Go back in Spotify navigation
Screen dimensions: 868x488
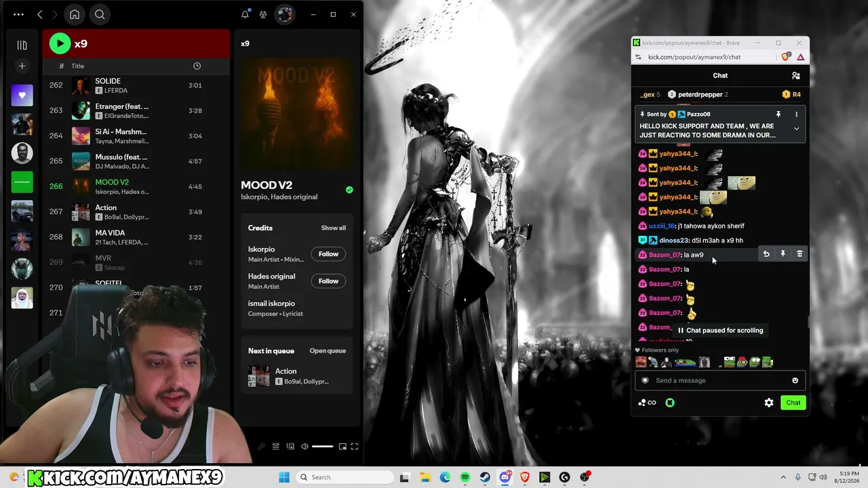pos(40,14)
